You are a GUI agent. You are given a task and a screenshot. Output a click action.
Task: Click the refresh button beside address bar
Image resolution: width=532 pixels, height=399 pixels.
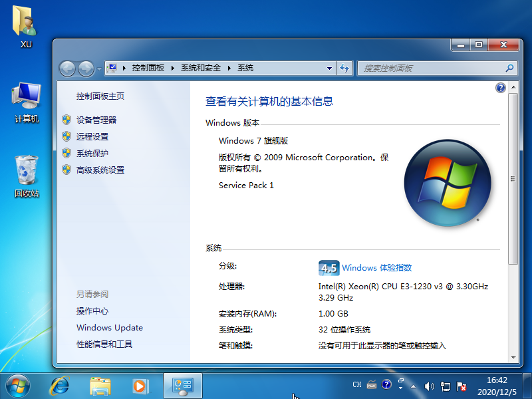point(344,68)
